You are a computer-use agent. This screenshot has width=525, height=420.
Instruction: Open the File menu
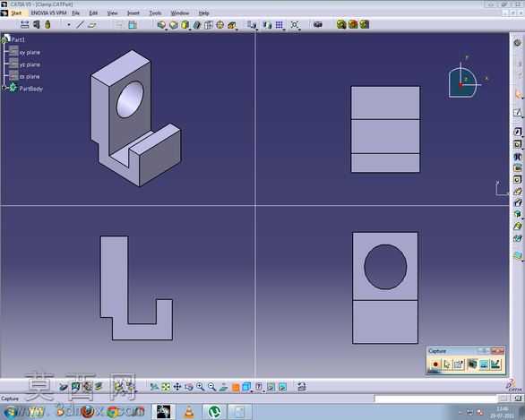(x=75, y=13)
